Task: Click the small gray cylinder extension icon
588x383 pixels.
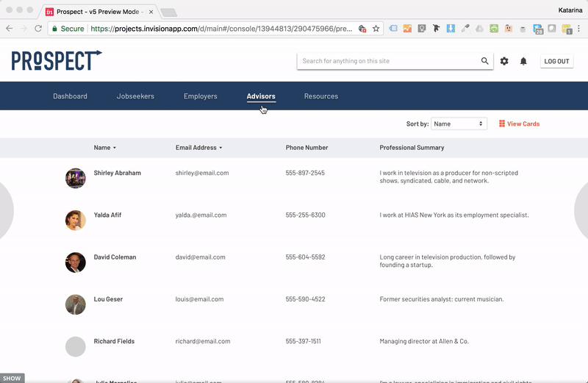Action: (523, 29)
